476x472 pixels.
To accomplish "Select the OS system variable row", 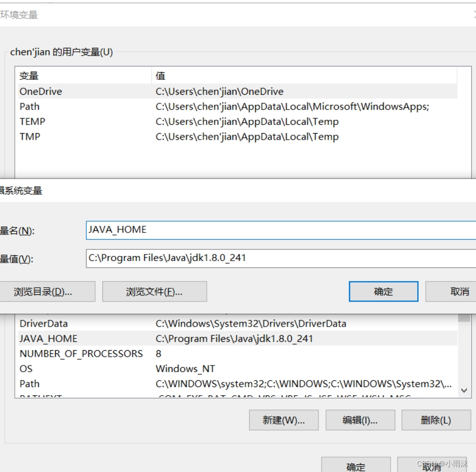I will (x=237, y=369).
